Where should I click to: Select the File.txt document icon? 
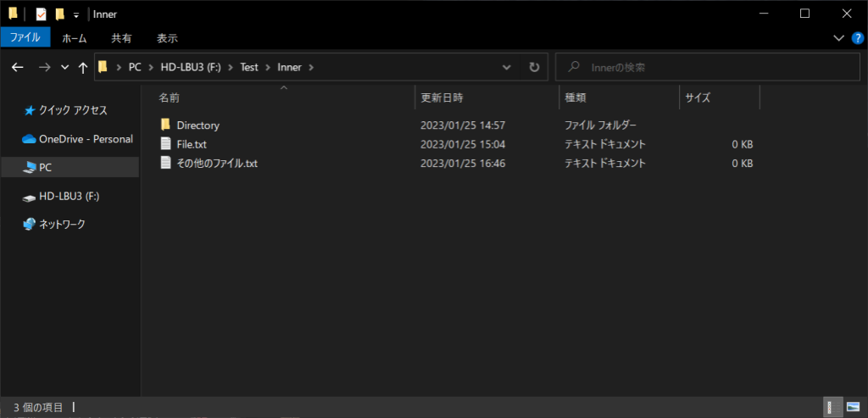click(x=165, y=144)
